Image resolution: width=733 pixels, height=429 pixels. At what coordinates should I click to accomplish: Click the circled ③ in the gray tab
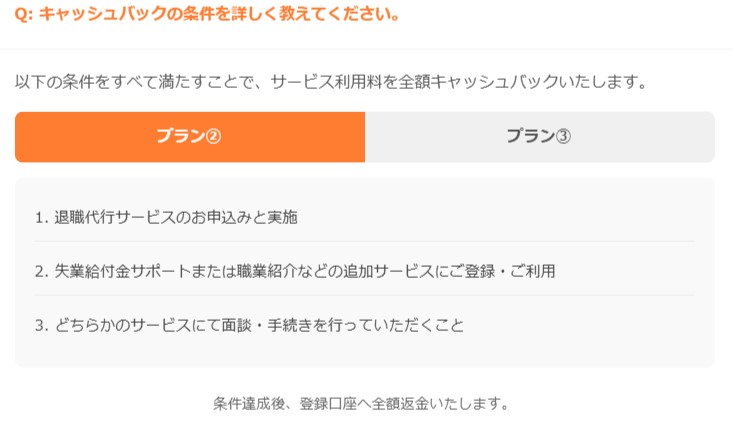(x=563, y=137)
